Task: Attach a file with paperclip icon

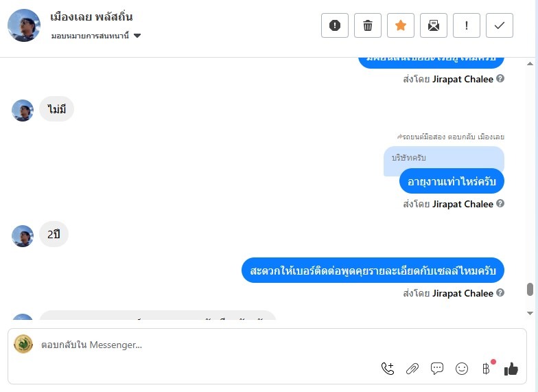Action: tap(412, 369)
